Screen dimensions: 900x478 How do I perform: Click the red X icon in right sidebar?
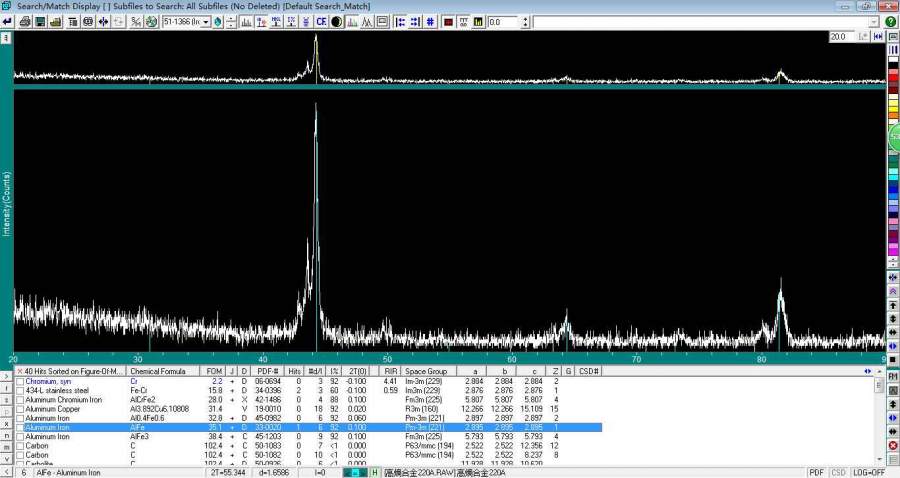892,445
